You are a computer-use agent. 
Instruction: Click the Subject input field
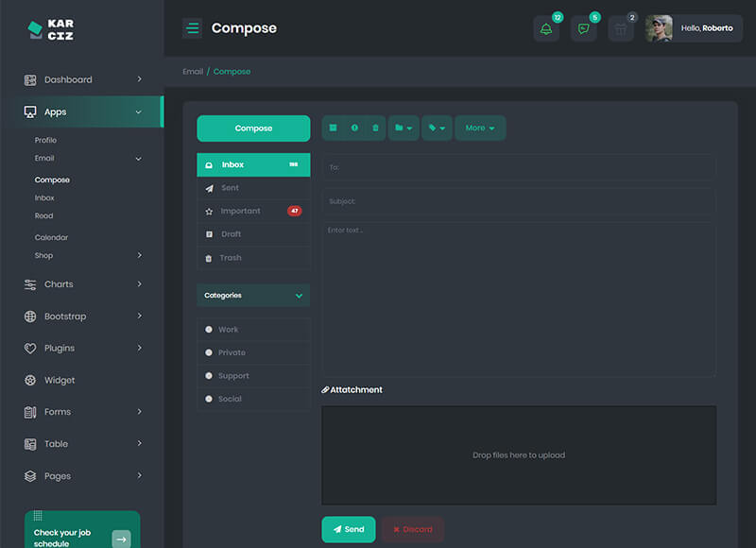coord(518,201)
